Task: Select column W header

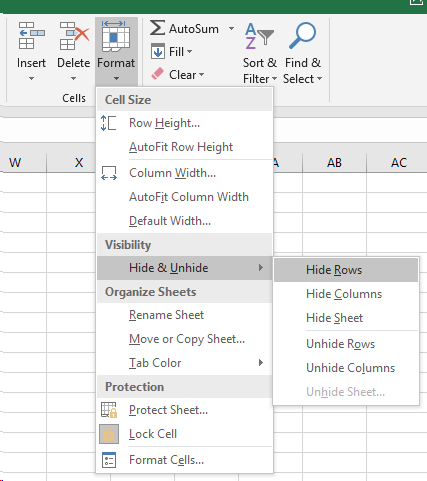Action: click(x=23, y=163)
